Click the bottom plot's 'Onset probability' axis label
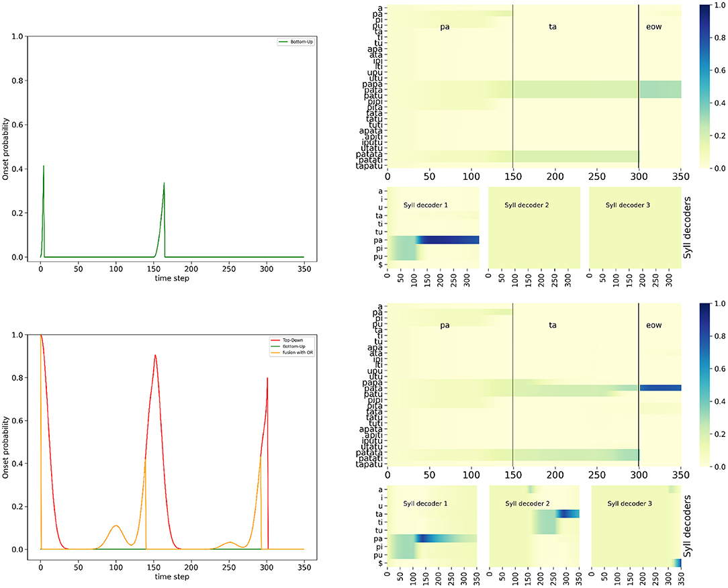The width and height of the screenshot is (728, 588). point(5,448)
